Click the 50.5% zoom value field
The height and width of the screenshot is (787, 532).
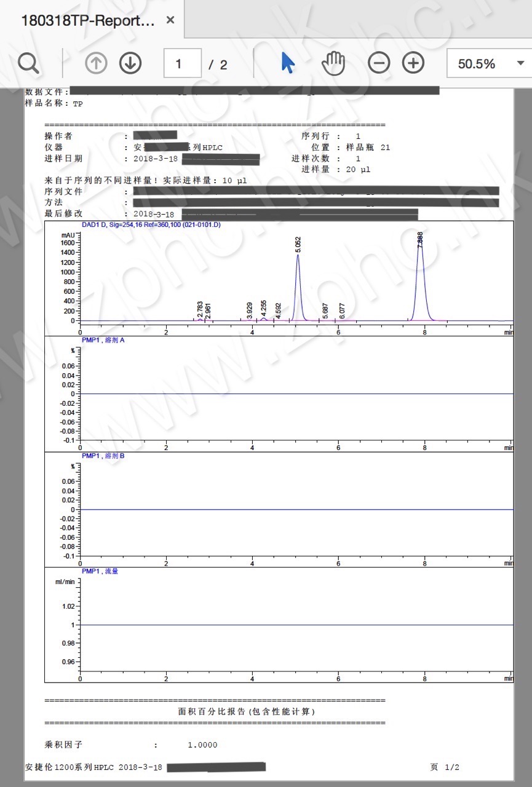coord(477,63)
